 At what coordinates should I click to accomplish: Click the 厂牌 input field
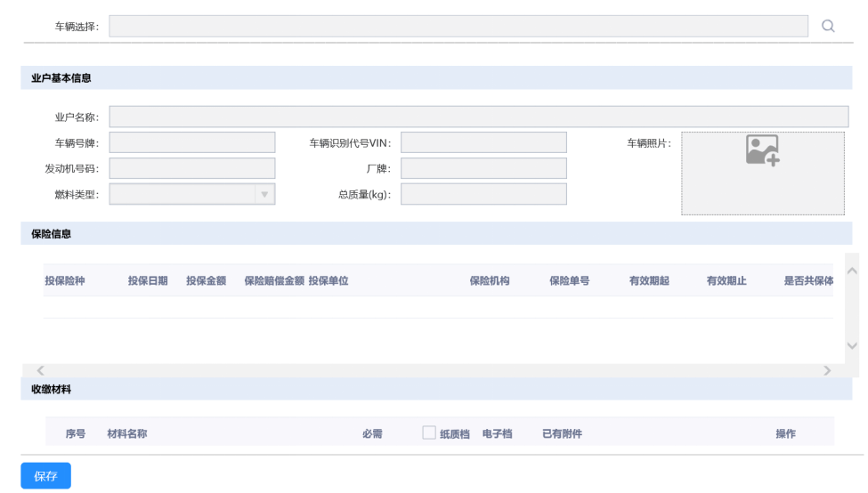[483, 168]
